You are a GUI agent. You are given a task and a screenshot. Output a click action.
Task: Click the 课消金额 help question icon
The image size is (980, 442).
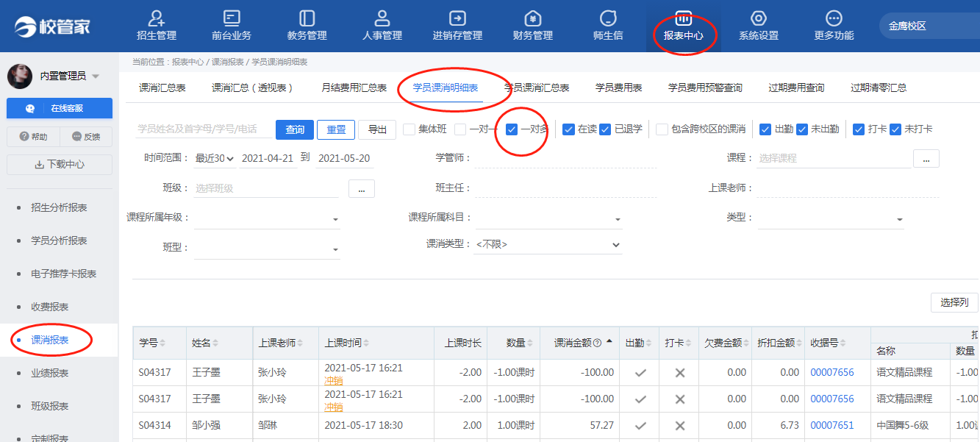(597, 343)
